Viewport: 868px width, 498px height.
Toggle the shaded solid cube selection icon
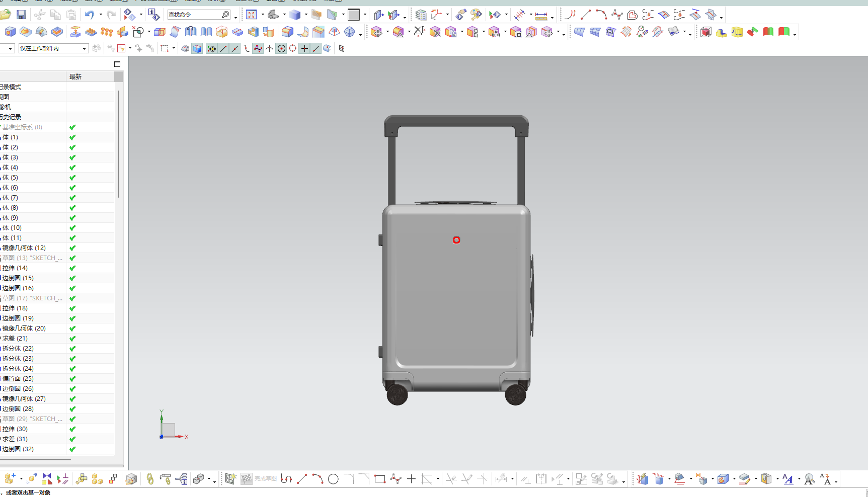click(x=197, y=49)
